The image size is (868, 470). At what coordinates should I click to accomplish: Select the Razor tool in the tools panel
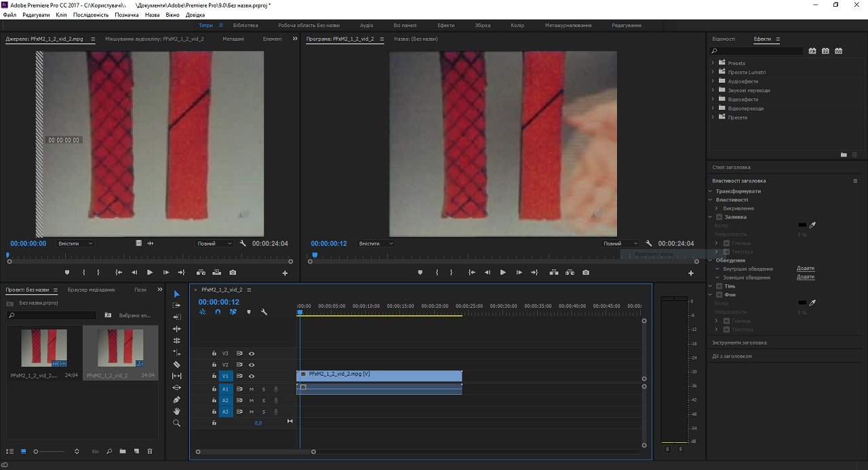177,364
